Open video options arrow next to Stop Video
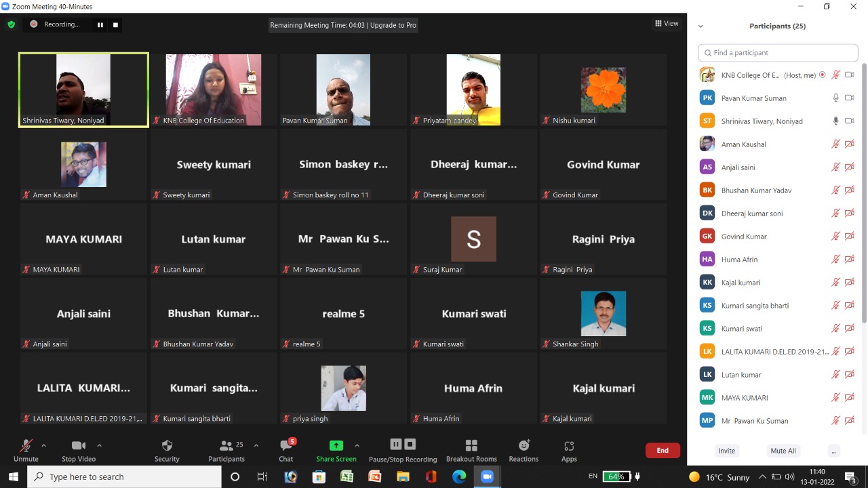868x488 pixels. coord(99,445)
